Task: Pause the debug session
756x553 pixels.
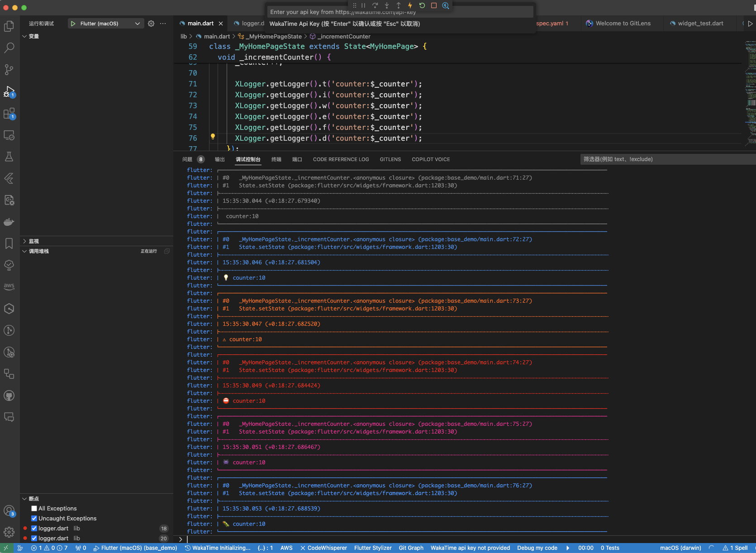Action: [x=363, y=5]
